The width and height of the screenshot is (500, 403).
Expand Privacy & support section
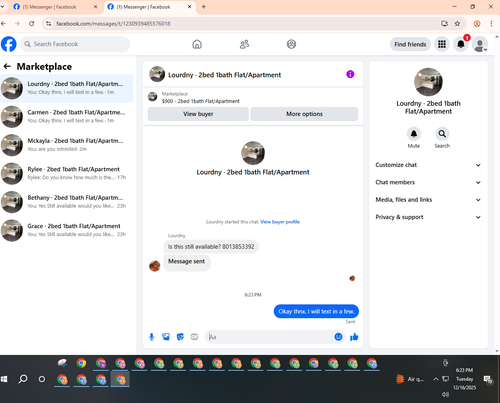[x=428, y=217]
